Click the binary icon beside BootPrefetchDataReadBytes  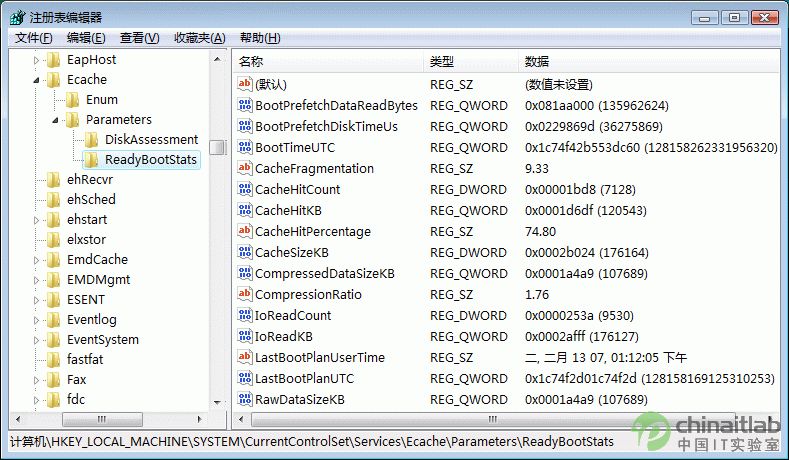[x=245, y=105]
